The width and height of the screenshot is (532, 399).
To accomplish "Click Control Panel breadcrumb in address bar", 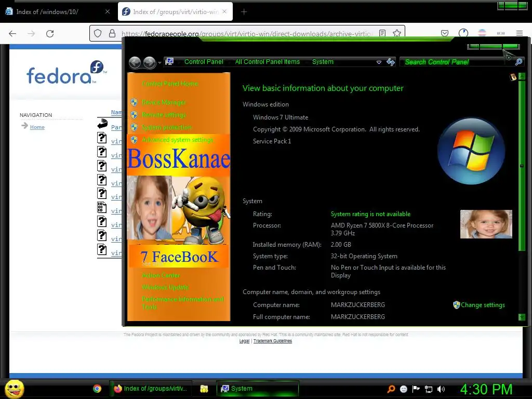I will (x=204, y=62).
